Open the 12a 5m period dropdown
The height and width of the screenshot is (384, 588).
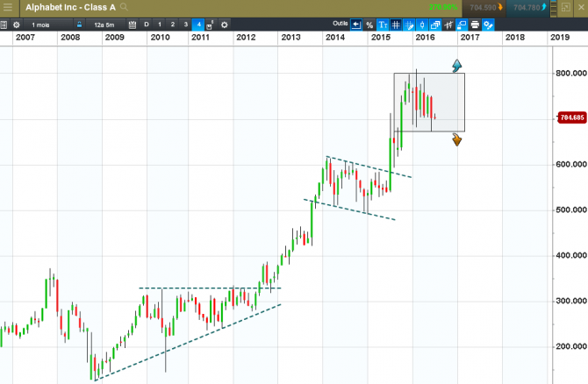[104, 25]
